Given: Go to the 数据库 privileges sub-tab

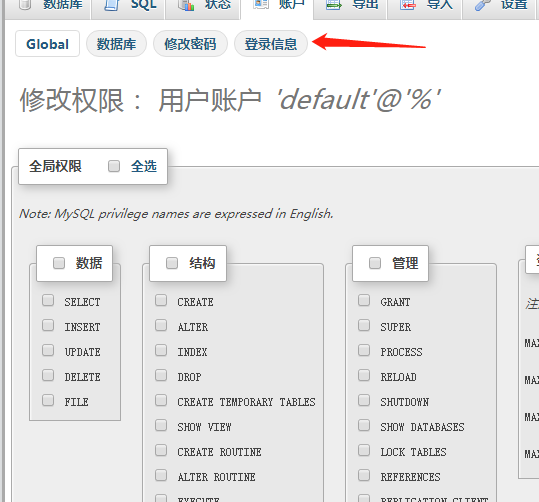Looking at the screenshot, I should coord(116,44).
